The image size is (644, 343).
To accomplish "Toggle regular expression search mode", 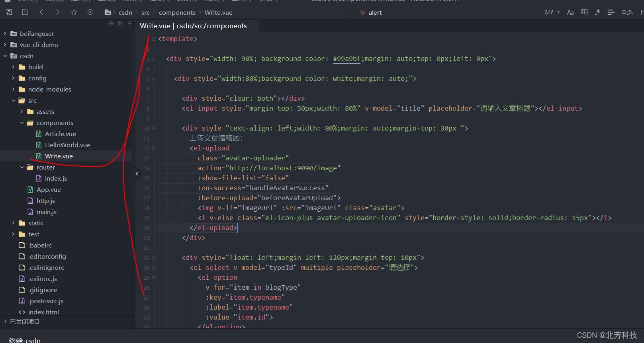I will coord(597,12).
